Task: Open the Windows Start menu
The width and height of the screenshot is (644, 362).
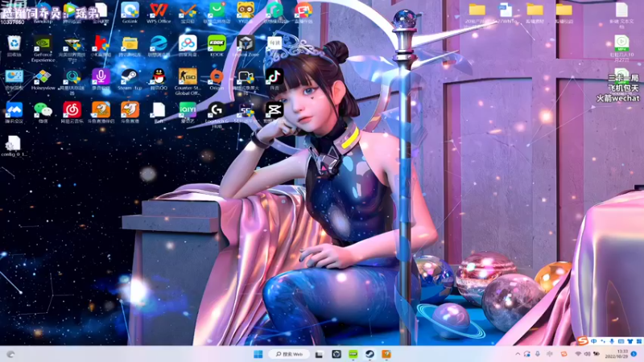Action: pyautogui.click(x=258, y=354)
